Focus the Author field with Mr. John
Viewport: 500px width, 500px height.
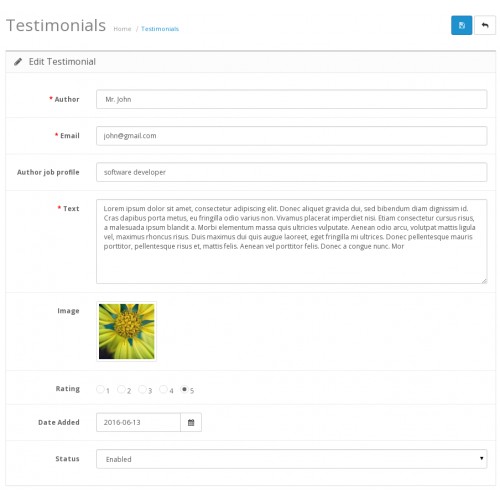[x=292, y=99]
